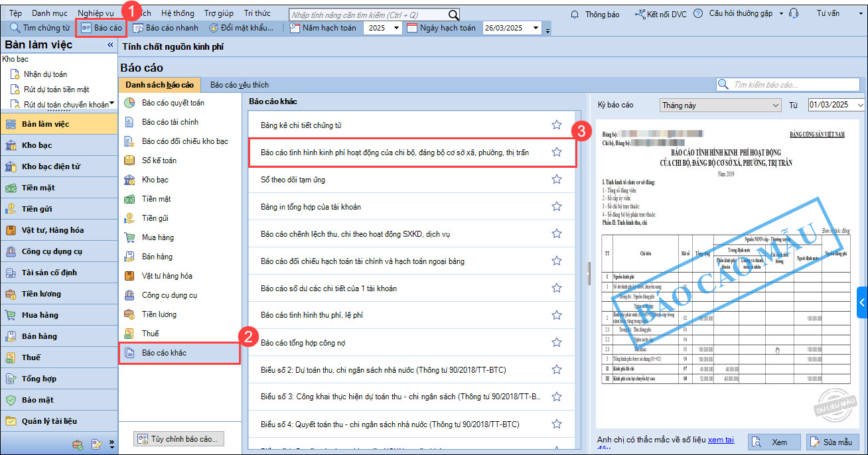
Task: Open the Trợ giúp menu
Action: pyautogui.click(x=219, y=13)
